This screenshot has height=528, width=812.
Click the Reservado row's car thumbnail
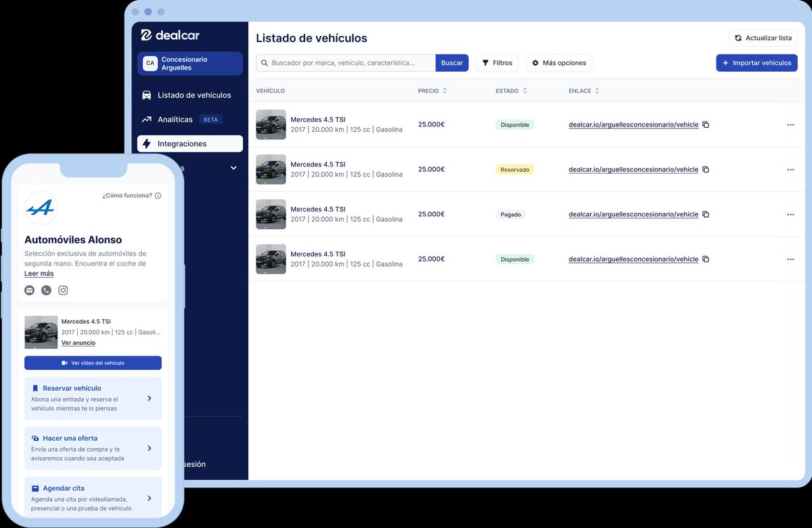[271, 169]
